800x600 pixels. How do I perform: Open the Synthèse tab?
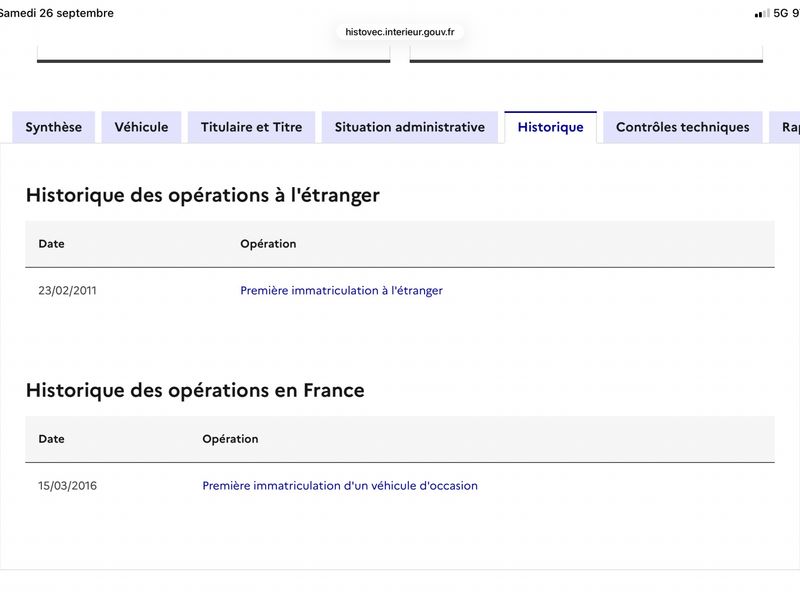[54, 127]
